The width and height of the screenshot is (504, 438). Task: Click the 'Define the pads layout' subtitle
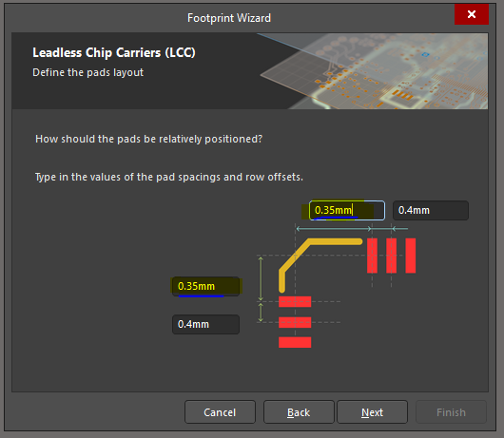pos(87,72)
